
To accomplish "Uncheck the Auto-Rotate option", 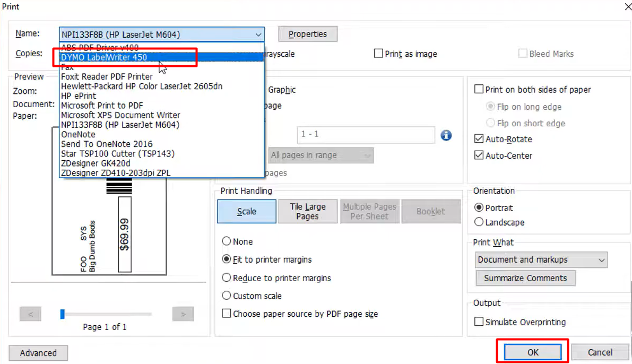I will (x=479, y=138).
